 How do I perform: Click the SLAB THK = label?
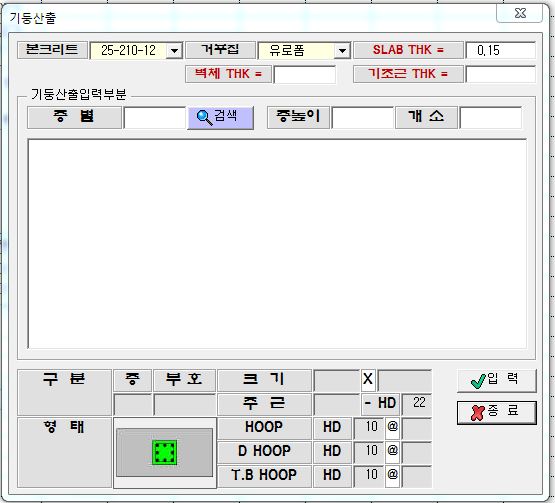pyautogui.click(x=408, y=50)
